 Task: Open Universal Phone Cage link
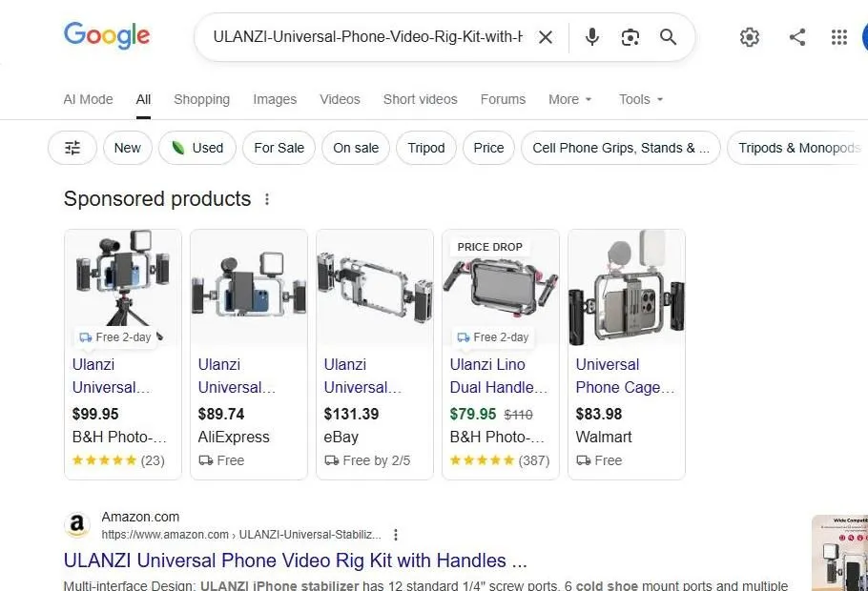(625, 376)
